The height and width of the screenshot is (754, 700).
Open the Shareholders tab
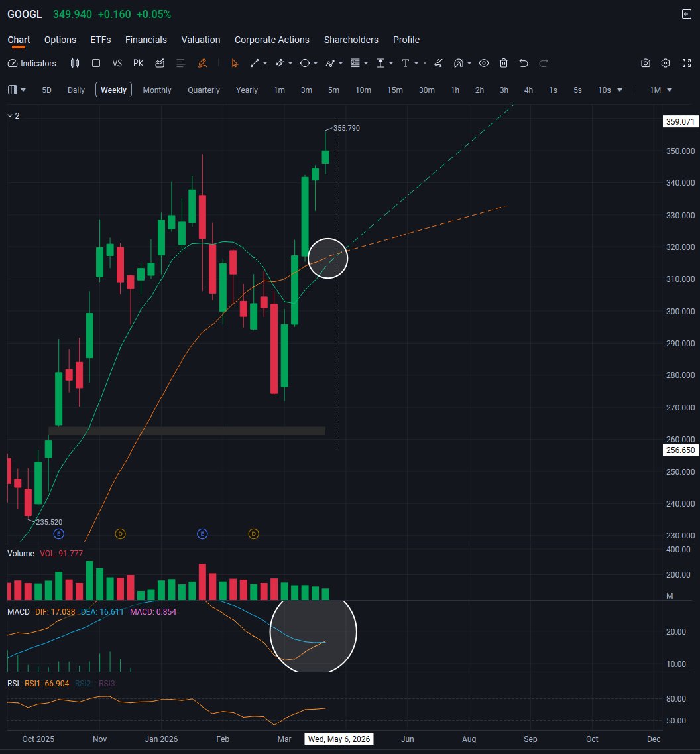(x=351, y=40)
